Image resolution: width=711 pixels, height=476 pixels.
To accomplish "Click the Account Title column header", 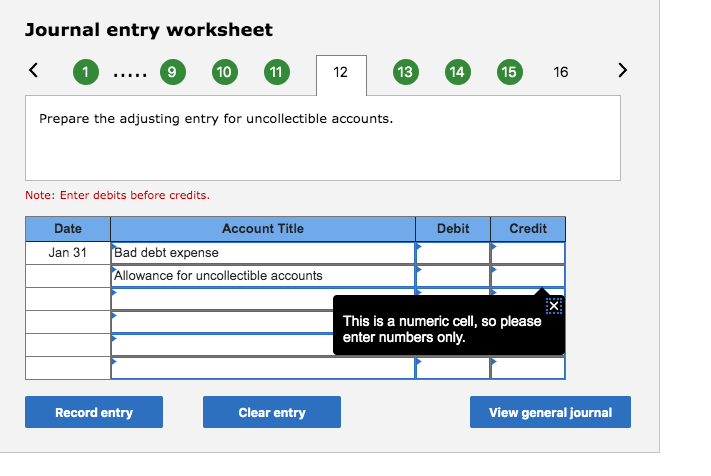I will (263, 228).
